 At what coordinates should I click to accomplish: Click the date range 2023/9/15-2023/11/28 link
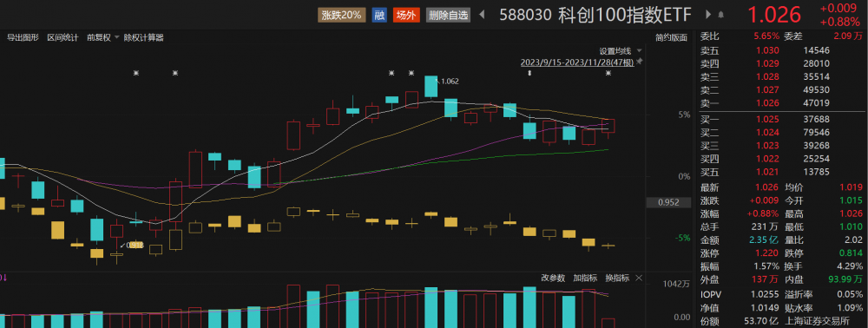(577, 62)
